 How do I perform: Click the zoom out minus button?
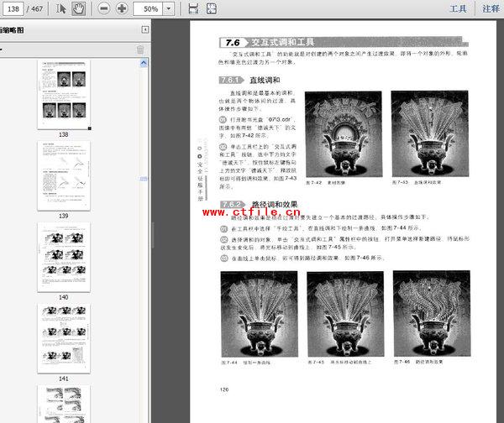[104, 8]
